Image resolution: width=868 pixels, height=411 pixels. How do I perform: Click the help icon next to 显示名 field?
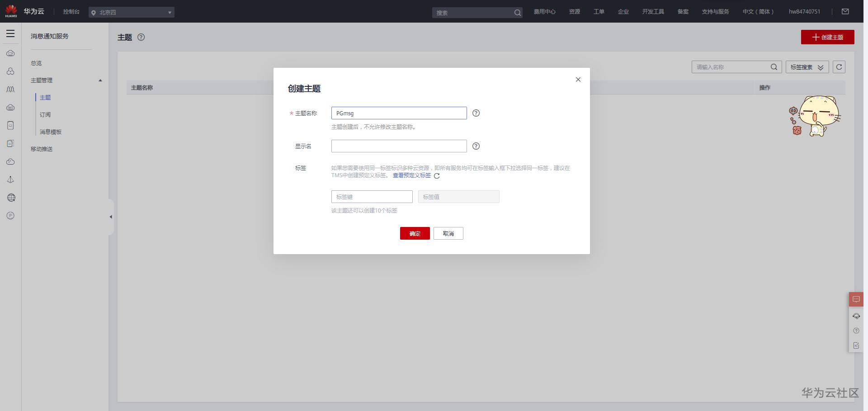[476, 146]
